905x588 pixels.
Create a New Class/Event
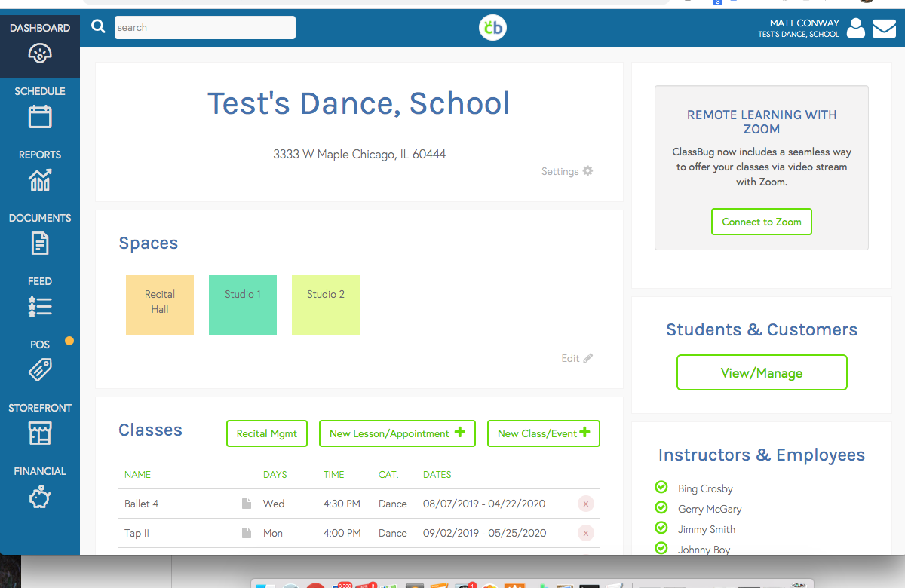pyautogui.click(x=543, y=433)
